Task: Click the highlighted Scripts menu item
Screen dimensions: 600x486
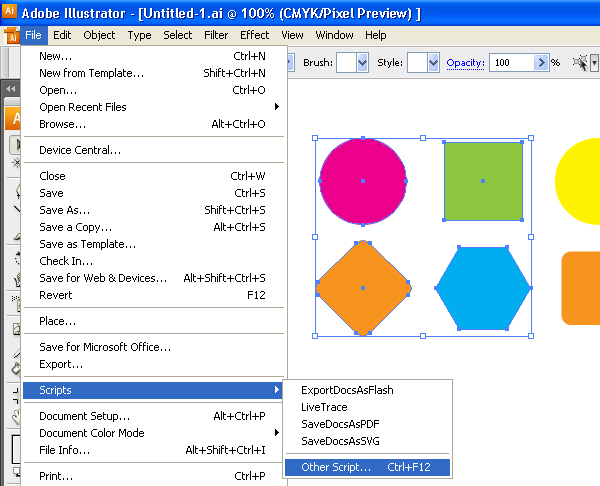Action: point(153,390)
